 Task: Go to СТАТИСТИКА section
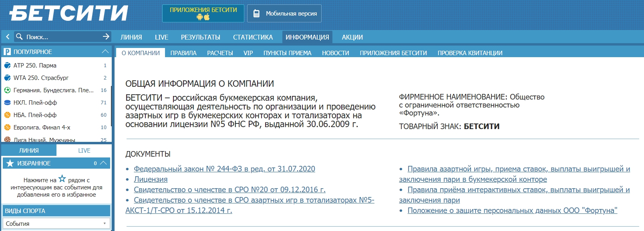coord(253,37)
